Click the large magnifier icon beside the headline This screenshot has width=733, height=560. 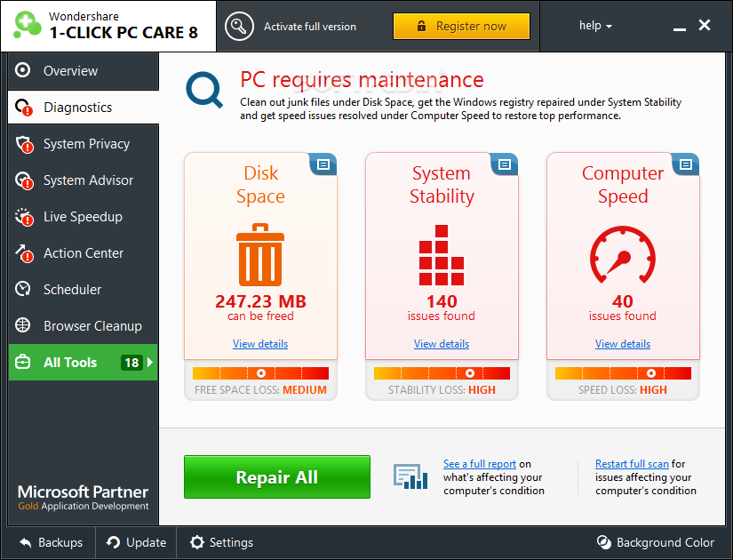coord(204,91)
